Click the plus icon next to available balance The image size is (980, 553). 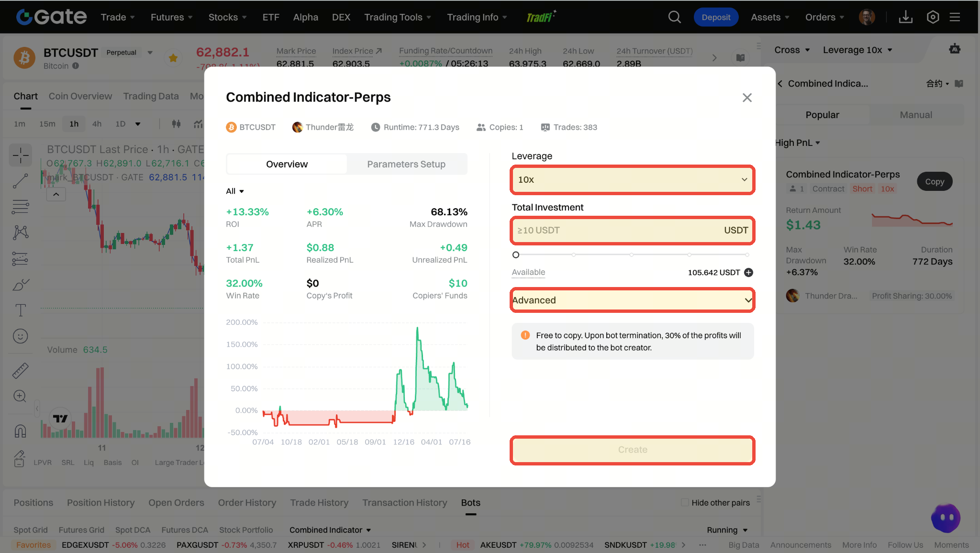click(x=749, y=273)
